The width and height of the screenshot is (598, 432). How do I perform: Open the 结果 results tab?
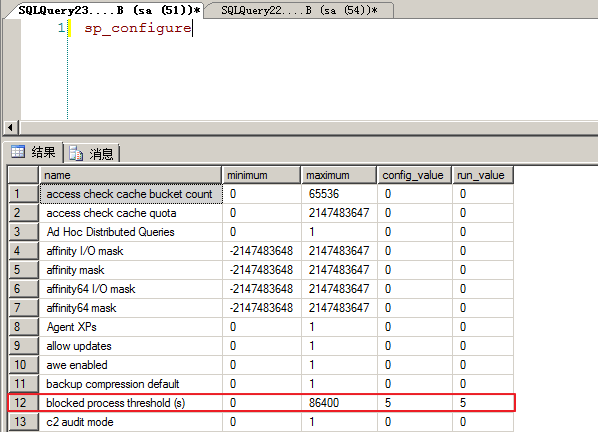click(34, 153)
